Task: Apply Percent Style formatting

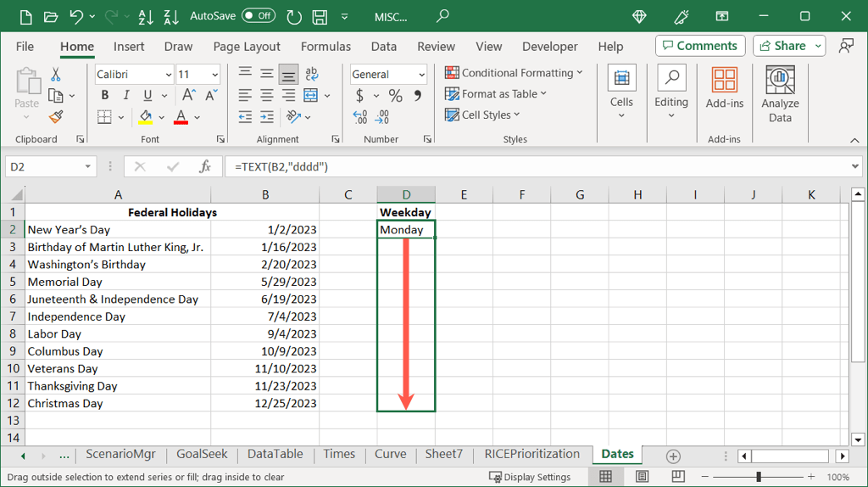Action: point(395,96)
